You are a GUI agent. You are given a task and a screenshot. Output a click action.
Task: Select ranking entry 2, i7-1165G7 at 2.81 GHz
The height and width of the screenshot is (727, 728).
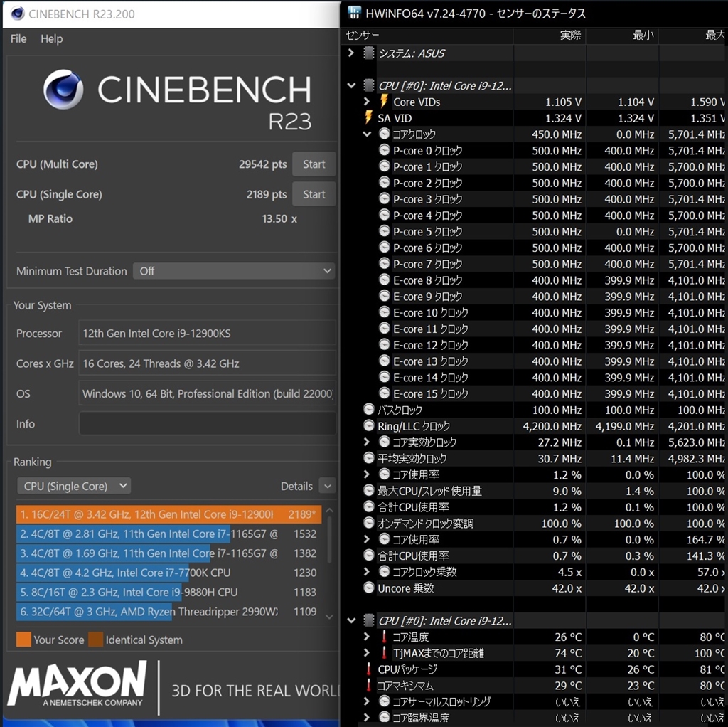pyautogui.click(x=169, y=534)
